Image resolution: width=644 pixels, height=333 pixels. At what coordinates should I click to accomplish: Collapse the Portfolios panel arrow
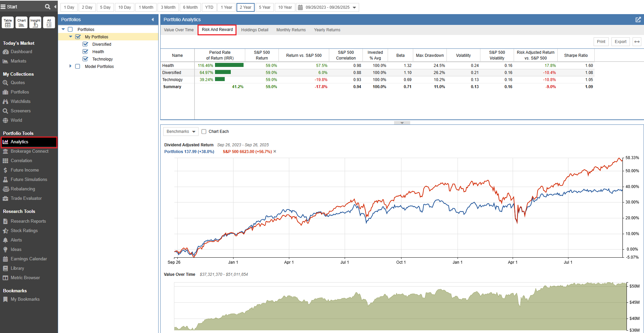point(153,20)
